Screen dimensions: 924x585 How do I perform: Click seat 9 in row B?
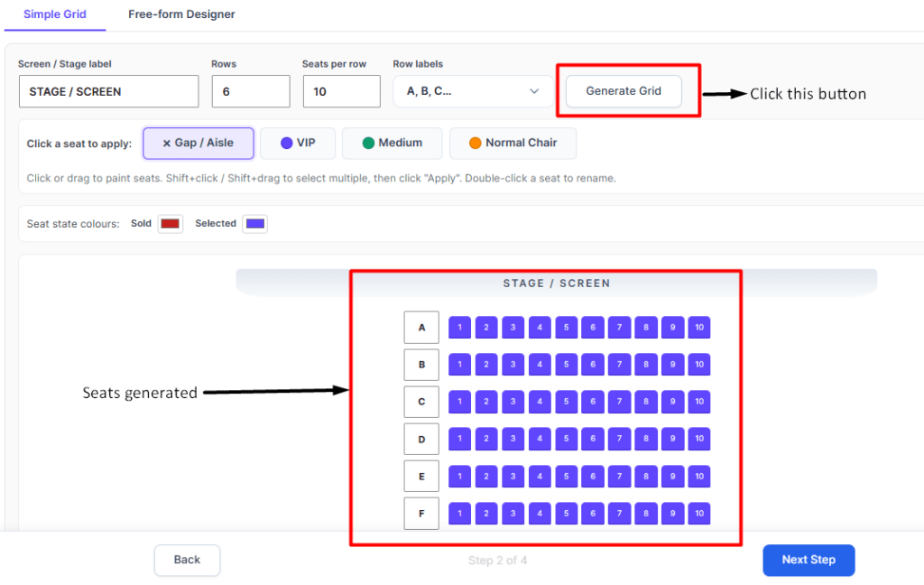pyautogui.click(x=672, y=365)
